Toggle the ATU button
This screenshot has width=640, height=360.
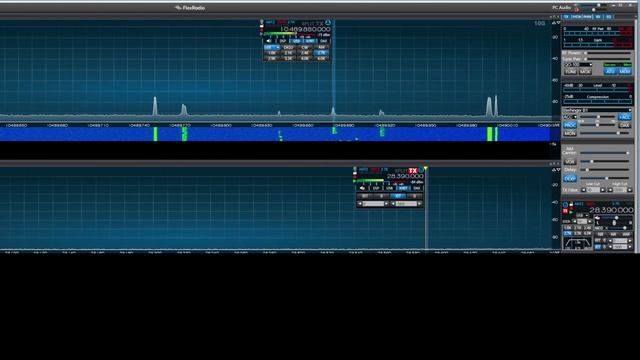tap(610, 71)
